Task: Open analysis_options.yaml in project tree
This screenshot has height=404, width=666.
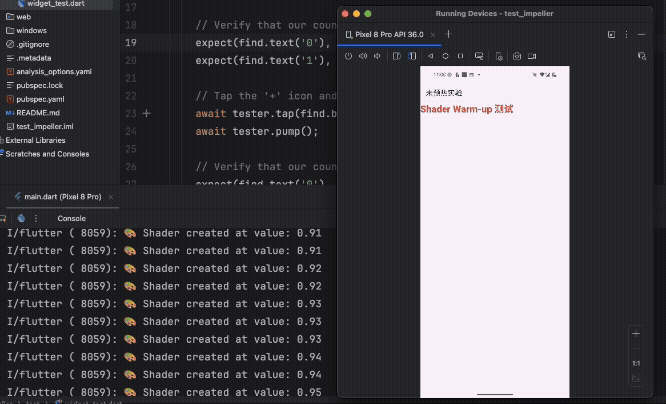Action: 49,71
